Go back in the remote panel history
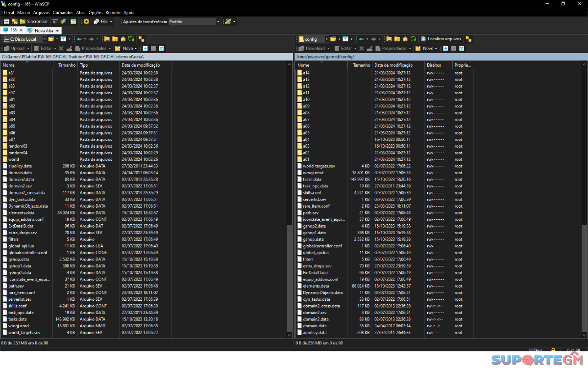Viewport: 588px width, 368px height. pos(361,39)
